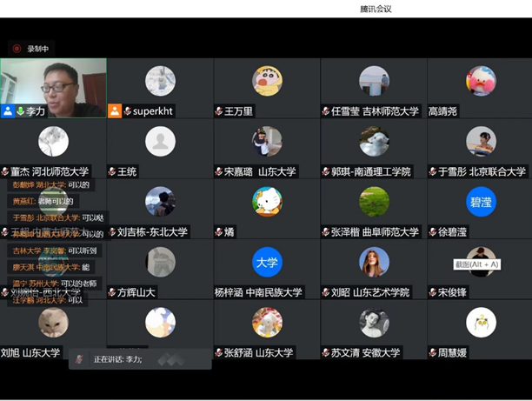Select the blue 大学 text avatar
532x401 pixels.
tap(267, 262)
